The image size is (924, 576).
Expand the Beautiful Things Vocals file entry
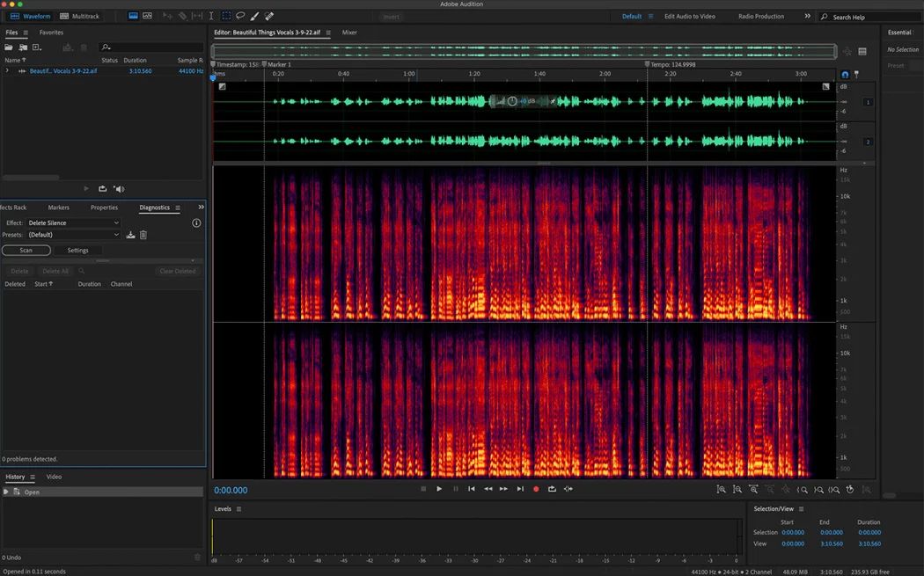(x=7, y=71)
